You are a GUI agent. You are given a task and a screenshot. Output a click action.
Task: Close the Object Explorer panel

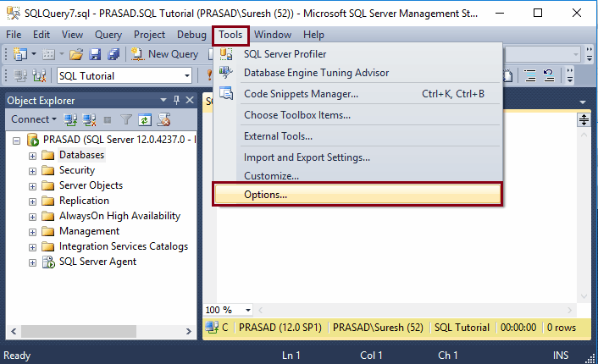tap(190, 100)
